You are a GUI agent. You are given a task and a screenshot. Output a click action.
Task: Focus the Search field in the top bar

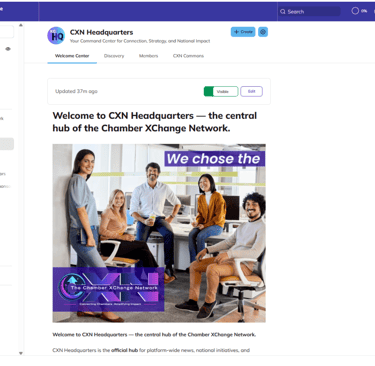click(309, 12)
